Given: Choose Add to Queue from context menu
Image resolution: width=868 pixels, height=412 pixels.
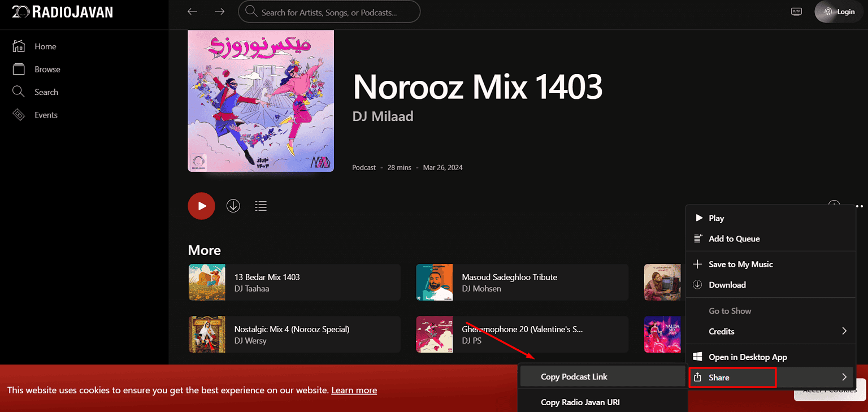Looking at the screenshot, I should click(734, 239).
